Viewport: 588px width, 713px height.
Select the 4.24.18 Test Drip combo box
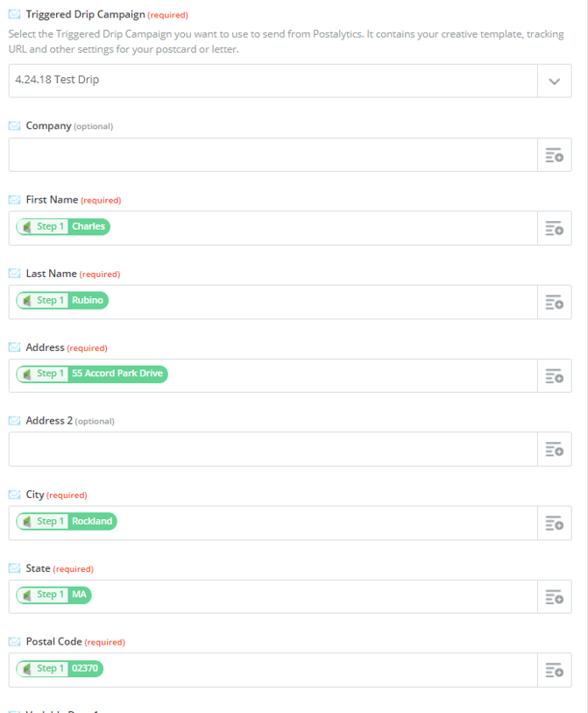pyautogui.click(x=290, y=81)
